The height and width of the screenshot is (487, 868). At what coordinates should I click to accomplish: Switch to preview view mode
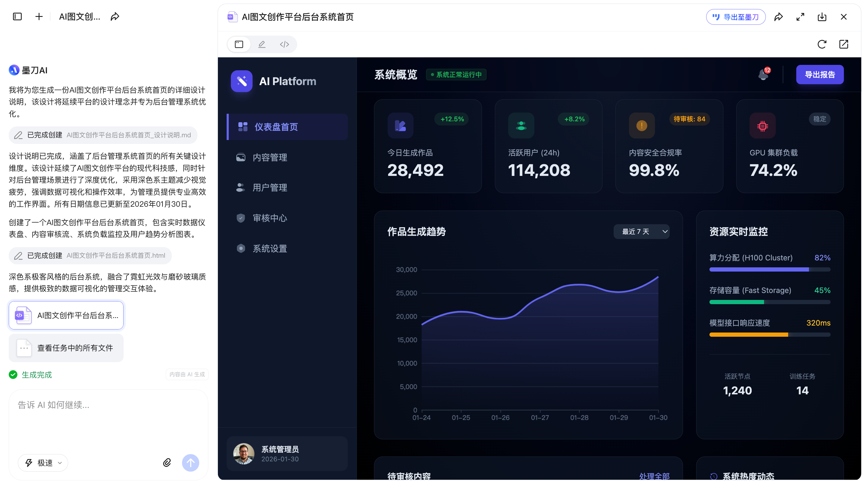coord(239,44)
